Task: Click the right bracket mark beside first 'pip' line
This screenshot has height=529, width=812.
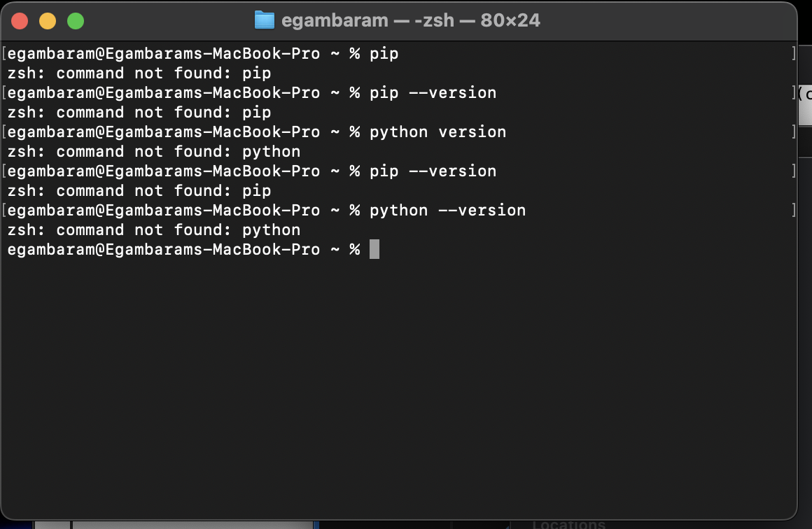Action: point(793,52)
